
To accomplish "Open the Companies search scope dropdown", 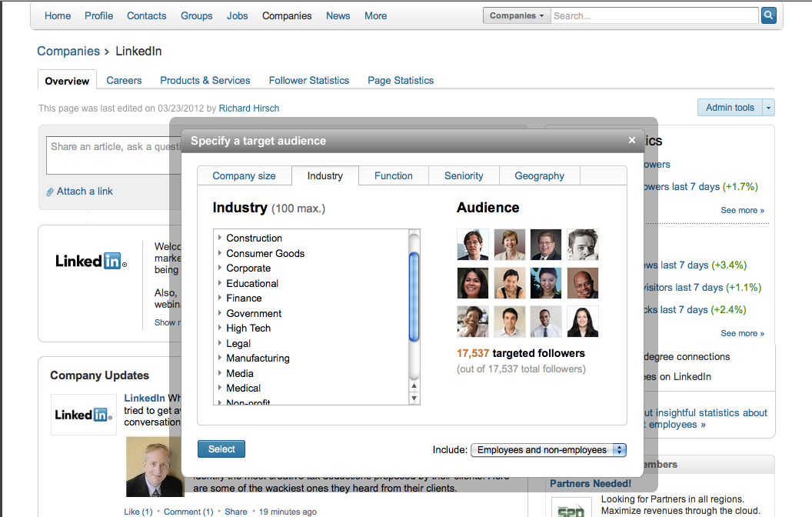I will [x=517, y=15].
